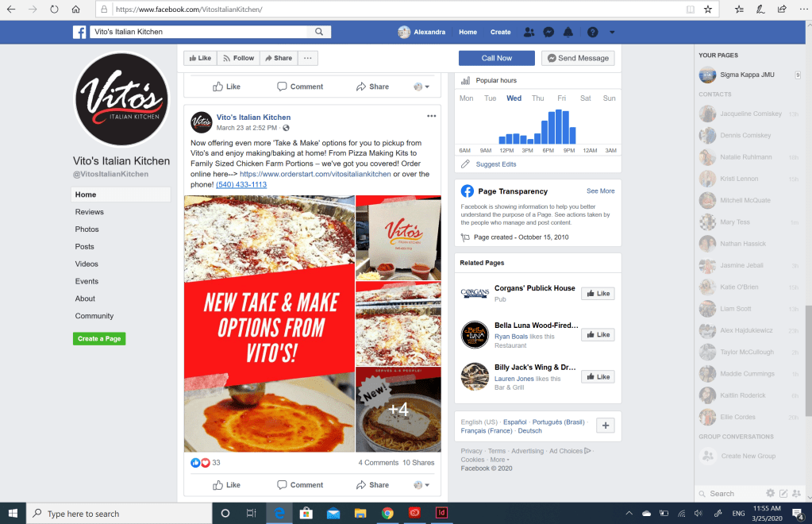Click the Call Now button
The image size is (812, 524).
pyautogui.click(x=497, y=58)
